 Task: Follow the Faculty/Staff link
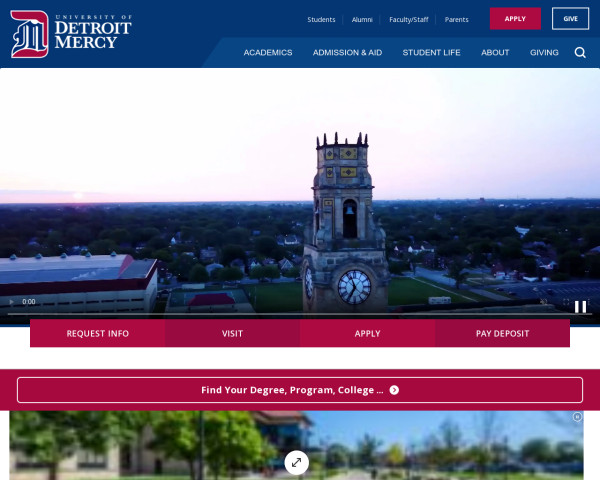click(x=408, y=19)
